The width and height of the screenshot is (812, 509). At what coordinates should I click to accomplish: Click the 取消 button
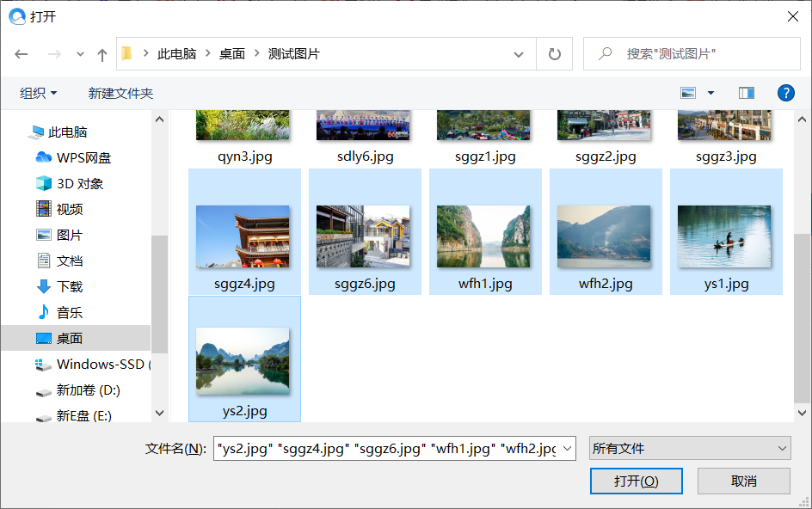tap(743, 481)
